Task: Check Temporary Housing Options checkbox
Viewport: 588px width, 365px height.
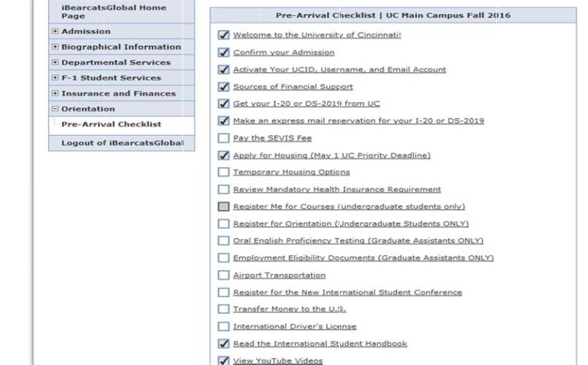Action: 223,172
